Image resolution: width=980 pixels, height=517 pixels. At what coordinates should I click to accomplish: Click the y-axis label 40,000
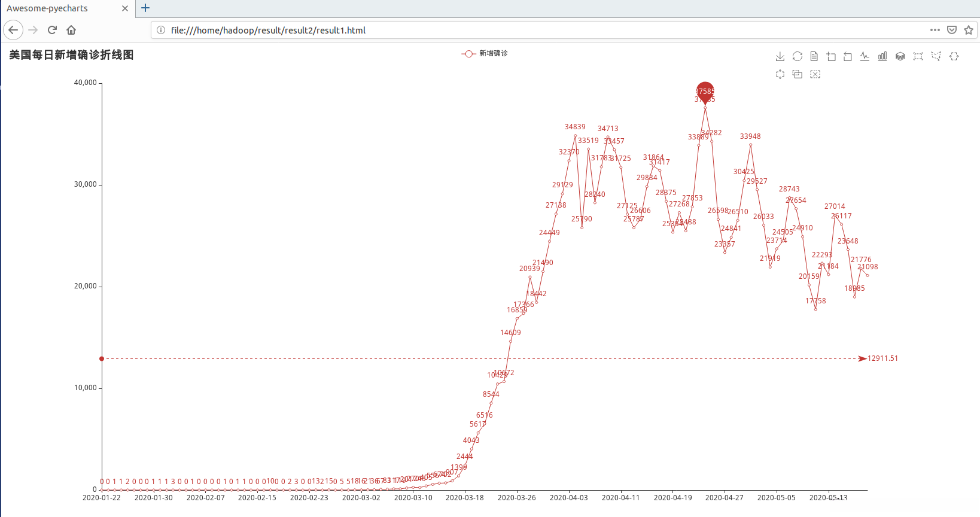click(86, 83)
